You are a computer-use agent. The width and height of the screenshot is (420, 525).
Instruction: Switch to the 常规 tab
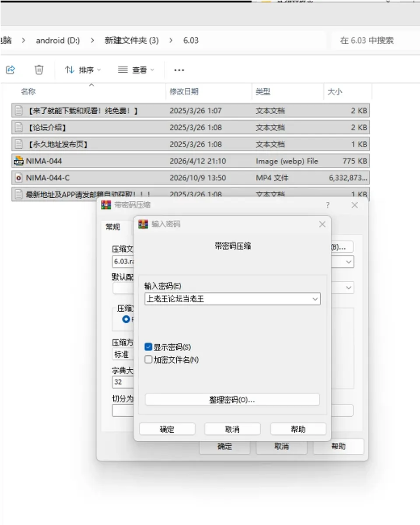tap(113, 227)
